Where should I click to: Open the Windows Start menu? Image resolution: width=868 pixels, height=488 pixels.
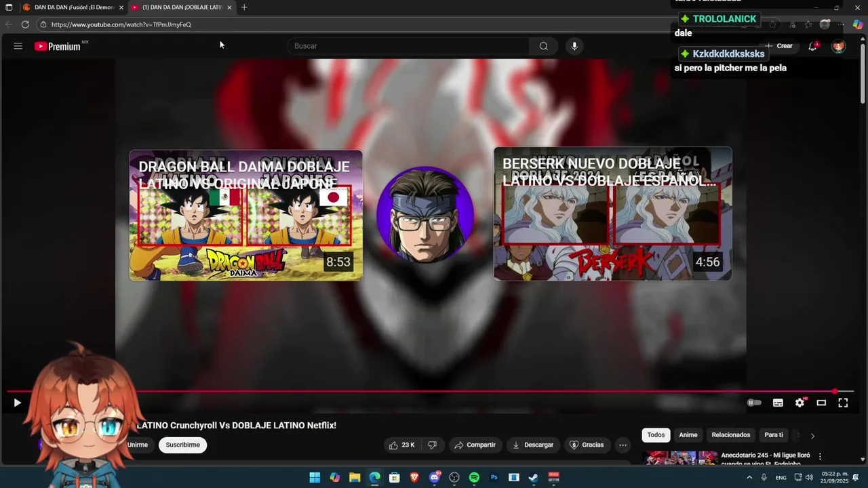click(x=315, y=478)
